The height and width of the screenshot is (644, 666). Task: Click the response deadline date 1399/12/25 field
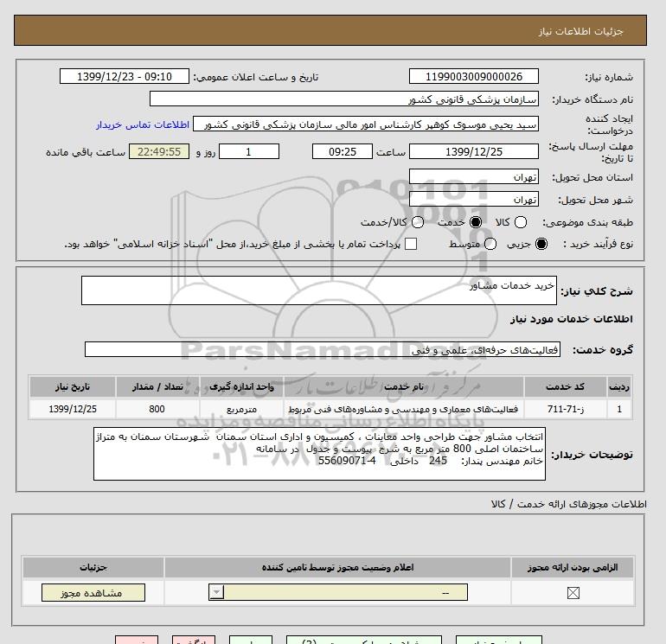(x=474, y=151)
